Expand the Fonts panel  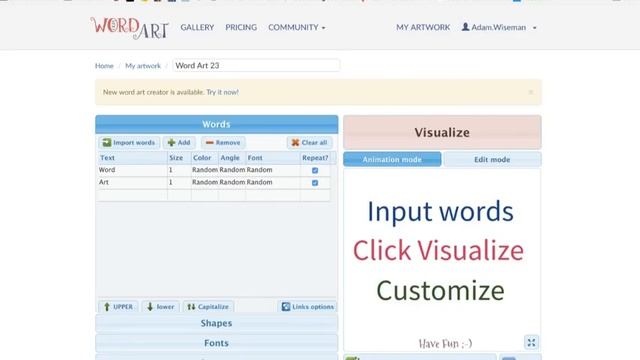pyautogui.click(x=216, y=343)
